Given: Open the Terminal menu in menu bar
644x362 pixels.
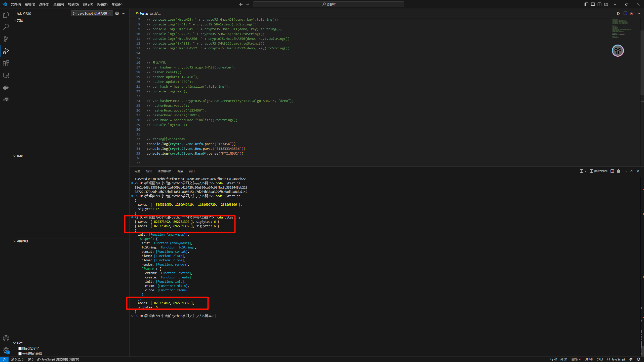Looking at the screenshot, I should (x=102, y=4).
